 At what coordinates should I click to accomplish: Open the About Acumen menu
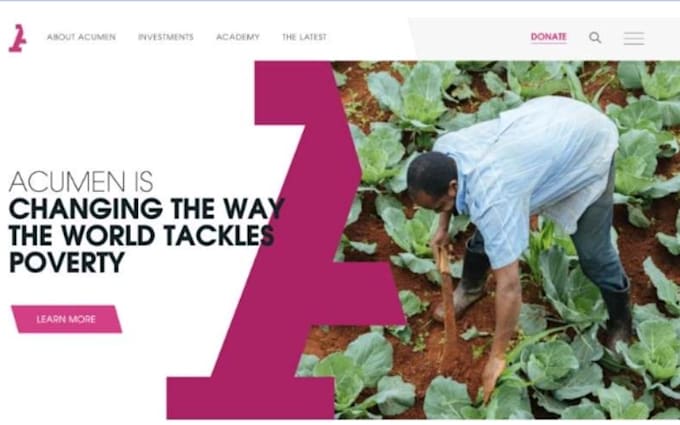point(82,37)
